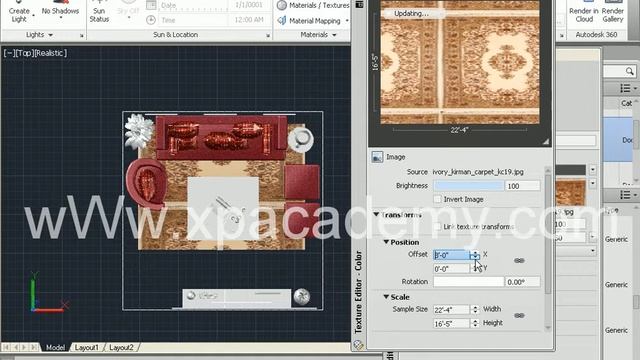
Task: Click the carpet texture preview image
Action: pyautogui.click(x=460, y=62)
